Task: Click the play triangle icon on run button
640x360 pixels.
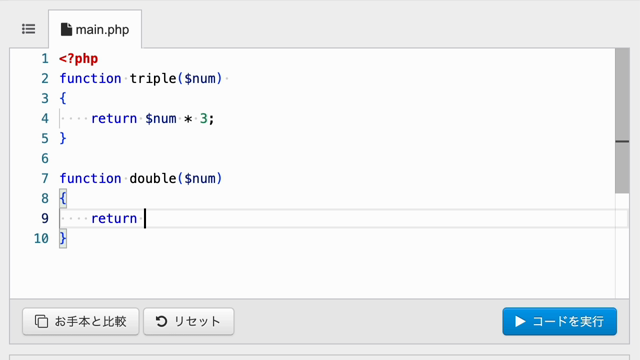Action: click(520, 322)
